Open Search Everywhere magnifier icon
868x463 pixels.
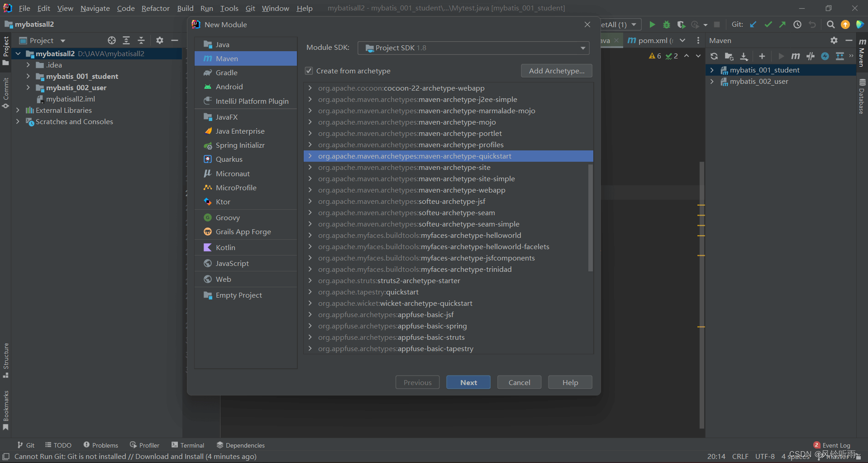click(x=831, y=24)
